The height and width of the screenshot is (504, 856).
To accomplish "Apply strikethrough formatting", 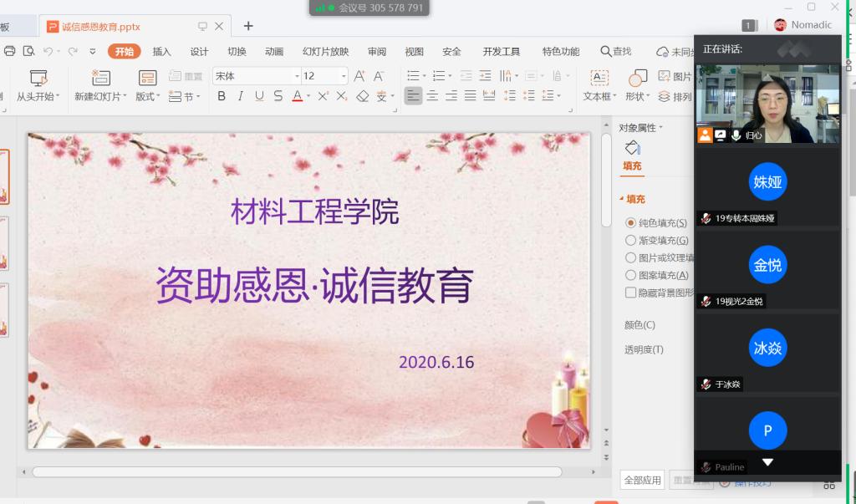I will pyautogui.click(x=278, y=96).
